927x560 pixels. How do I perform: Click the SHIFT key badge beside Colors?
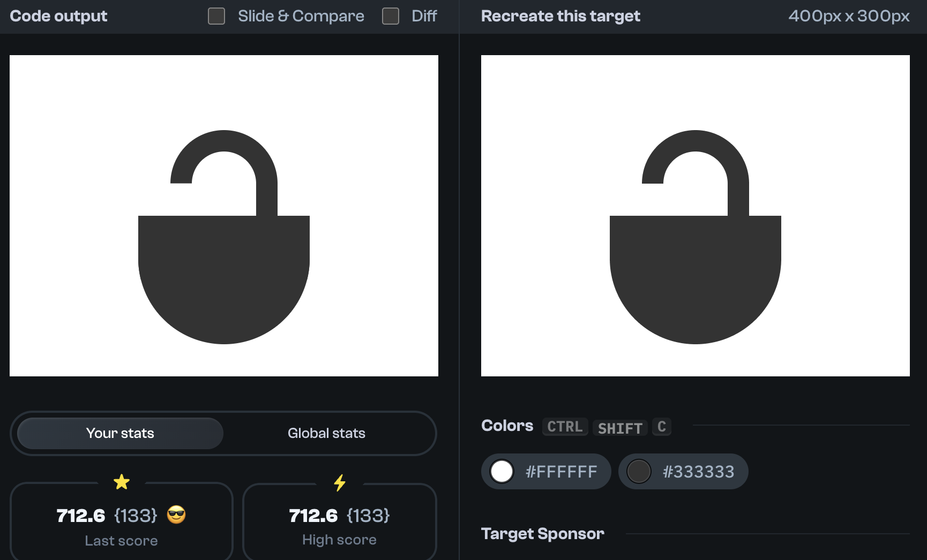coord(620,428)
